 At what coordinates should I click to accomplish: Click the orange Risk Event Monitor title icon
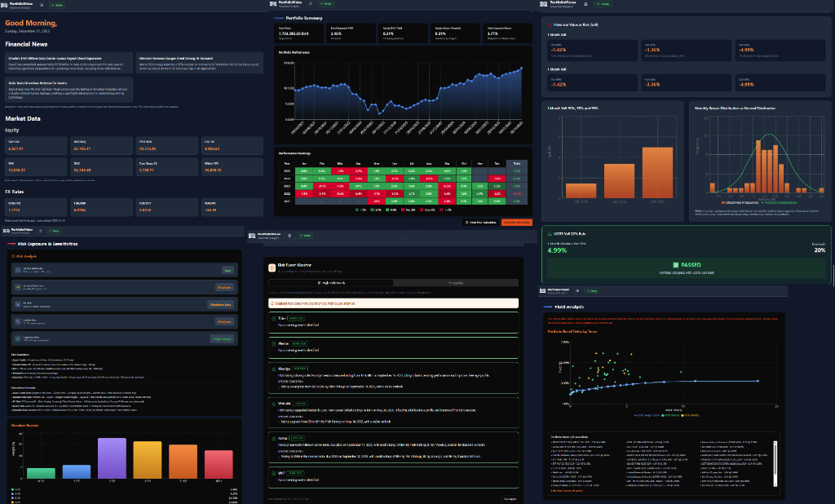click(272, 267)
